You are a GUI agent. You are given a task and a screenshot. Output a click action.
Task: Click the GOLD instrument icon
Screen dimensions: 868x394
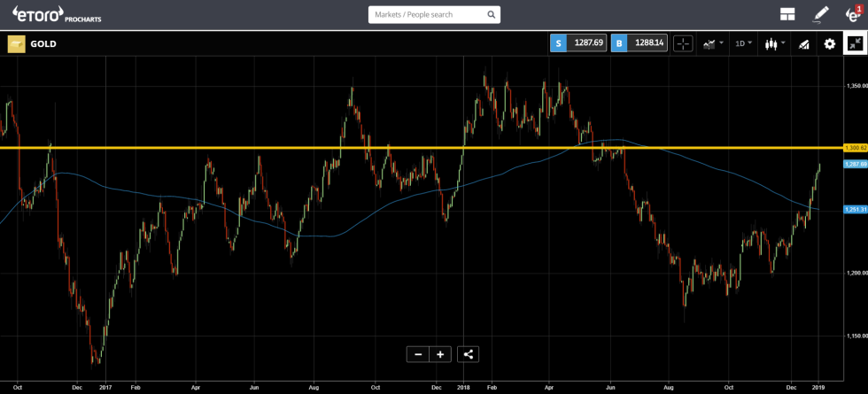16,43
